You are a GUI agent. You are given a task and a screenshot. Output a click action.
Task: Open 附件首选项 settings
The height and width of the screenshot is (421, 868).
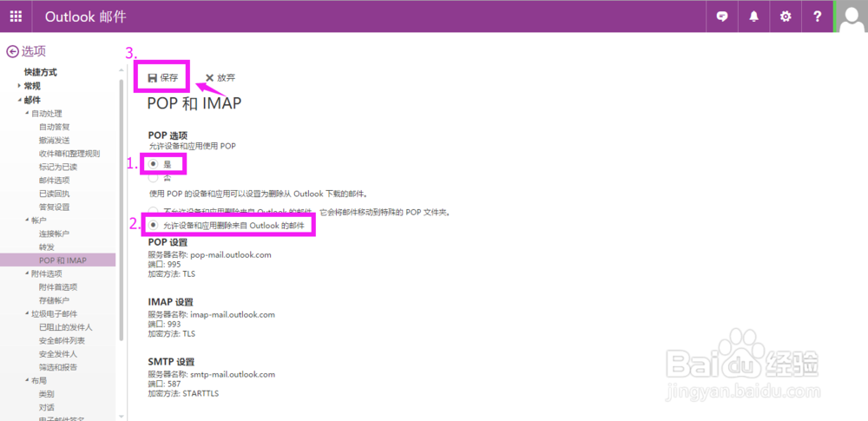coord(58,286)
